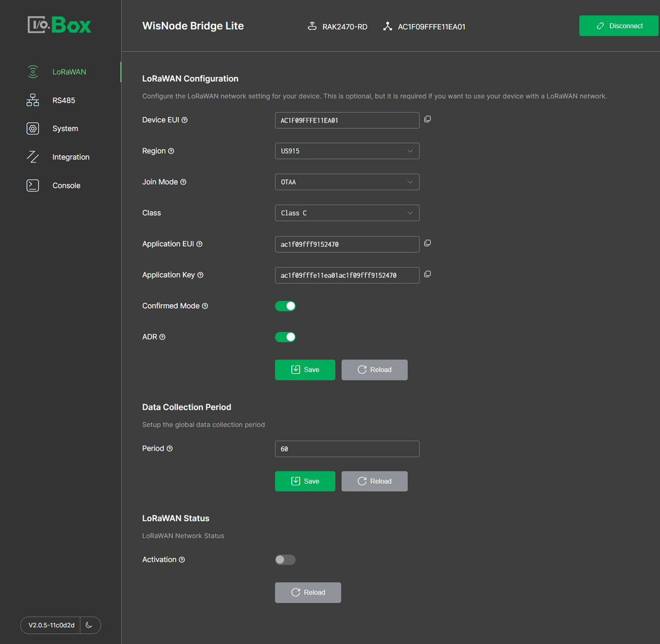The image size is (660, 644).
Task: Click the Setup the global data collection period text
Action: coord(203,425)
